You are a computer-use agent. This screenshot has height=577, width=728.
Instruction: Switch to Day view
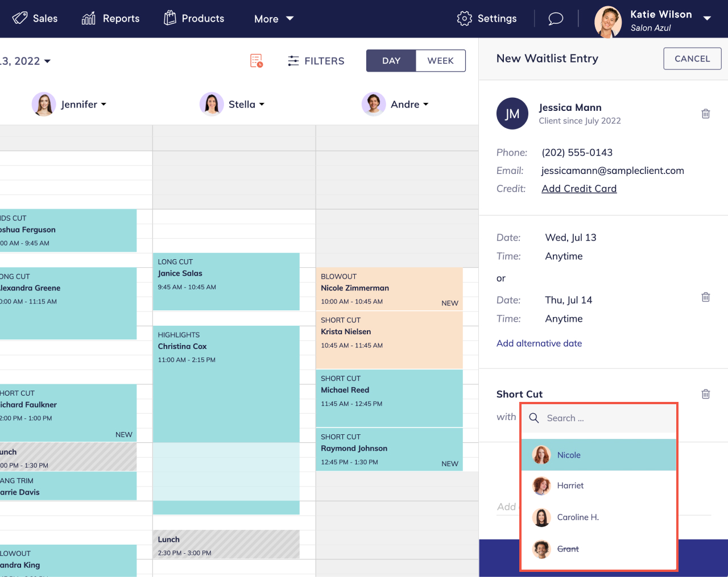(391, 60)
